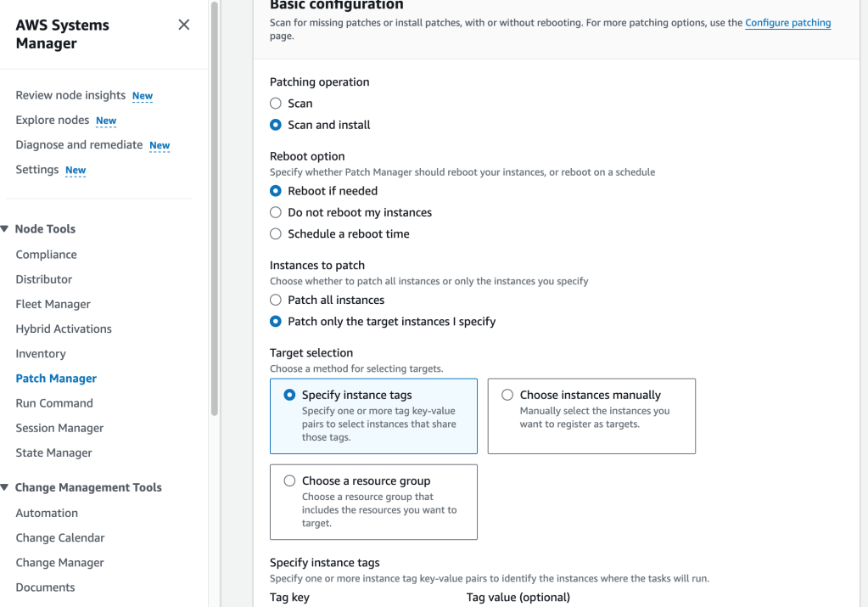
Task: Select Schedule a reboot time
Action: pos(276,233)
